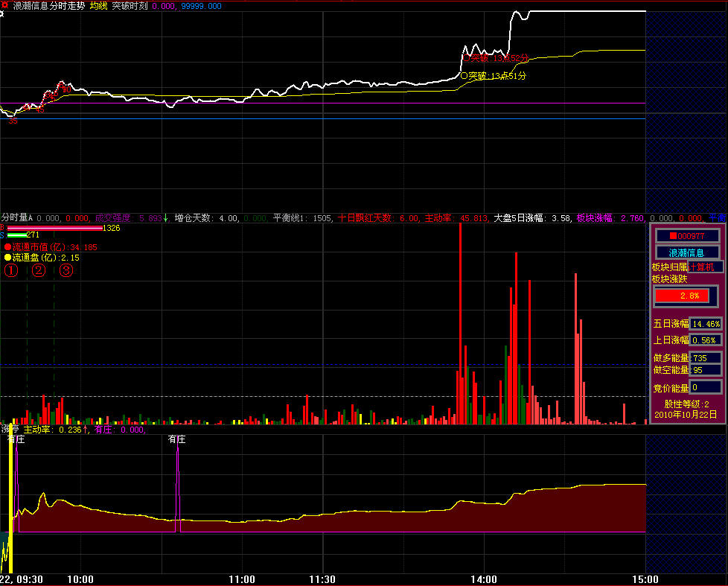Click the 浪潮信息 stock name button
The image size is (728, 586).
(x=687, y=252)
